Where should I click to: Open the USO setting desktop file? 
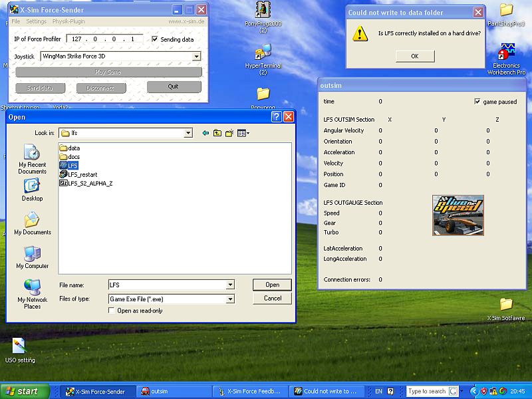20,350
